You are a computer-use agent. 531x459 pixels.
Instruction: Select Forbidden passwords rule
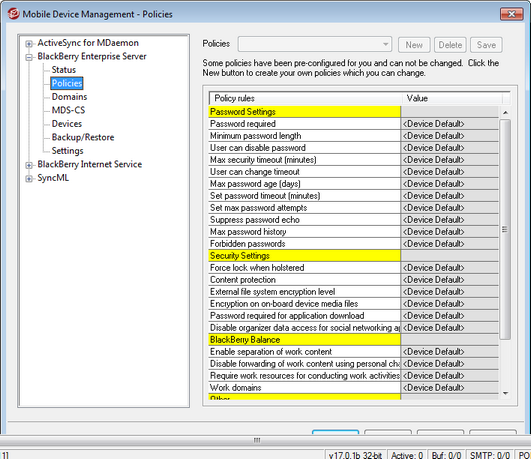[304, 244]
